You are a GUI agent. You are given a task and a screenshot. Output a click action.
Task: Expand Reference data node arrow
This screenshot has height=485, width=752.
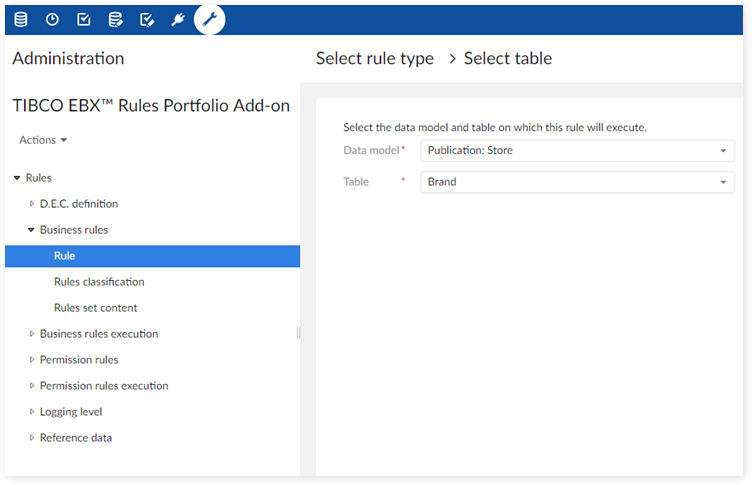pos(32,437)
